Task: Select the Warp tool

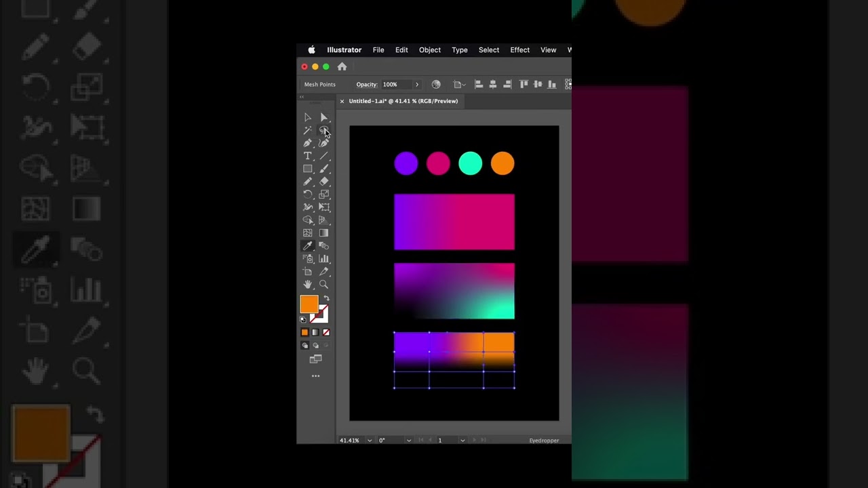Action: 307,207
